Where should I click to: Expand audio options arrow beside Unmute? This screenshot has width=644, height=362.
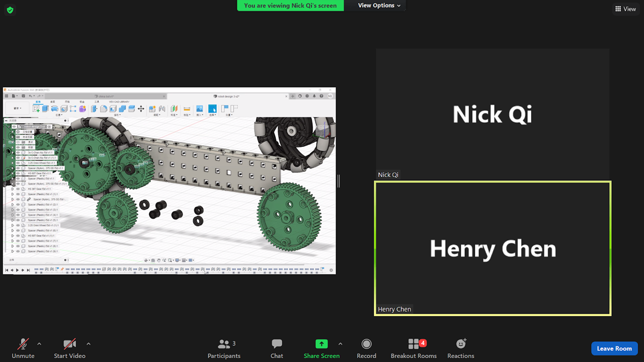[39, 344]
